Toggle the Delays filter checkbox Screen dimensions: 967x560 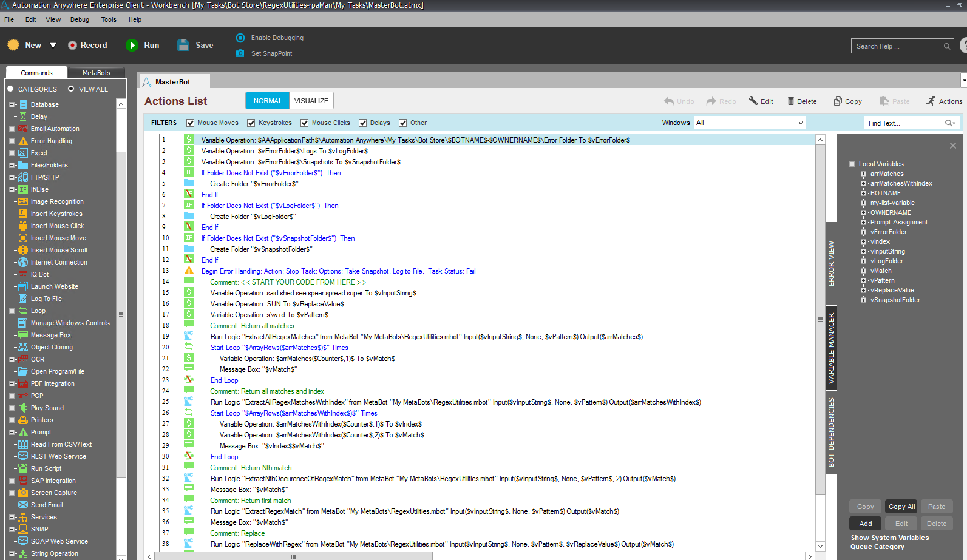pos(363,123)
